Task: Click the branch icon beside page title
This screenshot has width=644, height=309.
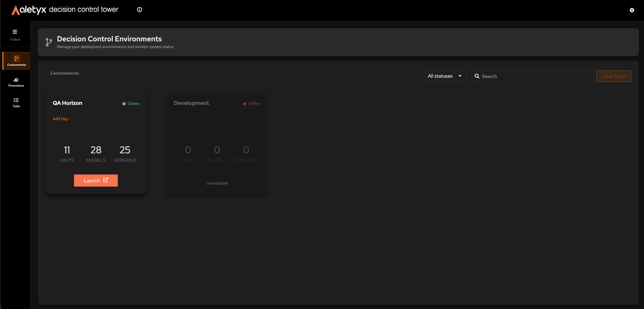Action: click(x=49, y=42)
